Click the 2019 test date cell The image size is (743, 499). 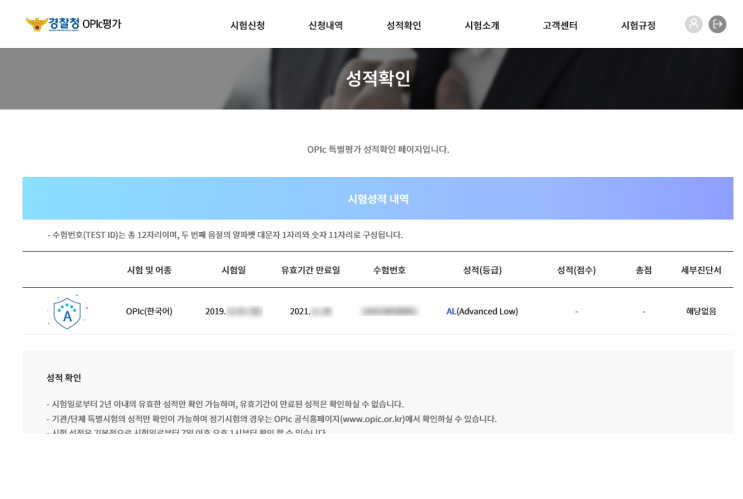click(x=234, y=311)
